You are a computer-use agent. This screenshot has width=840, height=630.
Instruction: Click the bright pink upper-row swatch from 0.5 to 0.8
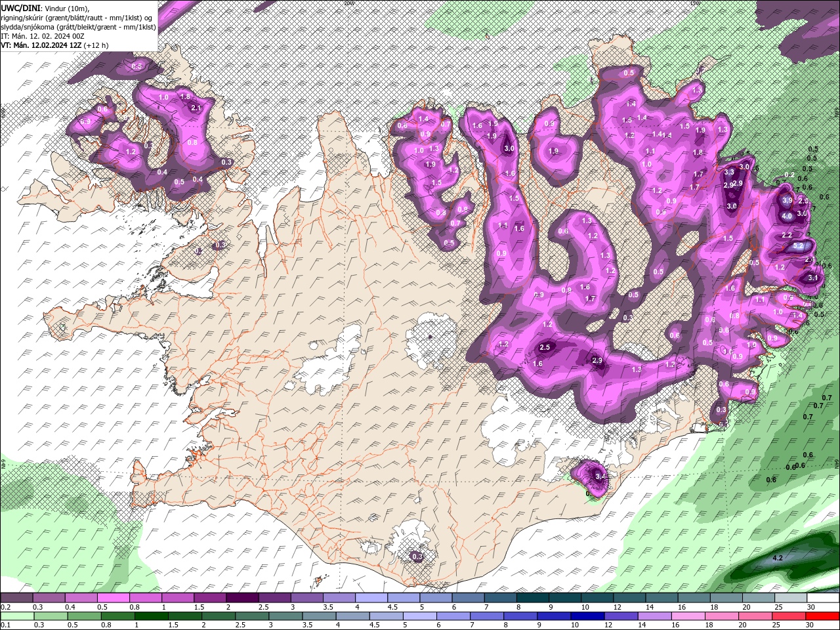coord(113,598)
